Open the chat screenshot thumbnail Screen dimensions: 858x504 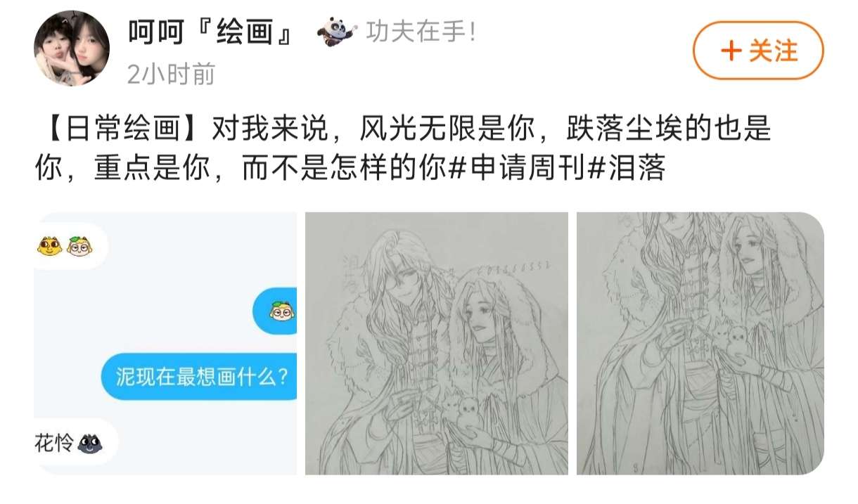pos(165,343)
